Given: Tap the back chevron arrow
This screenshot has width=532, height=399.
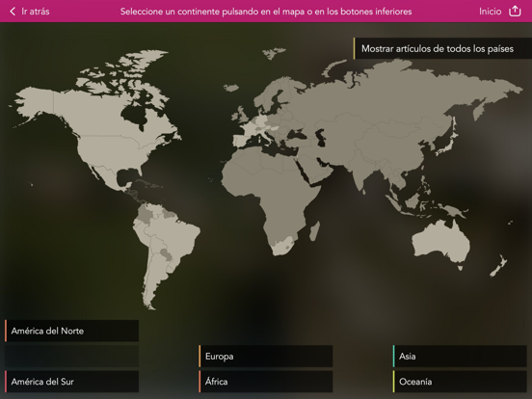Looking at the screenshot, I should click(x=13, y=12).
